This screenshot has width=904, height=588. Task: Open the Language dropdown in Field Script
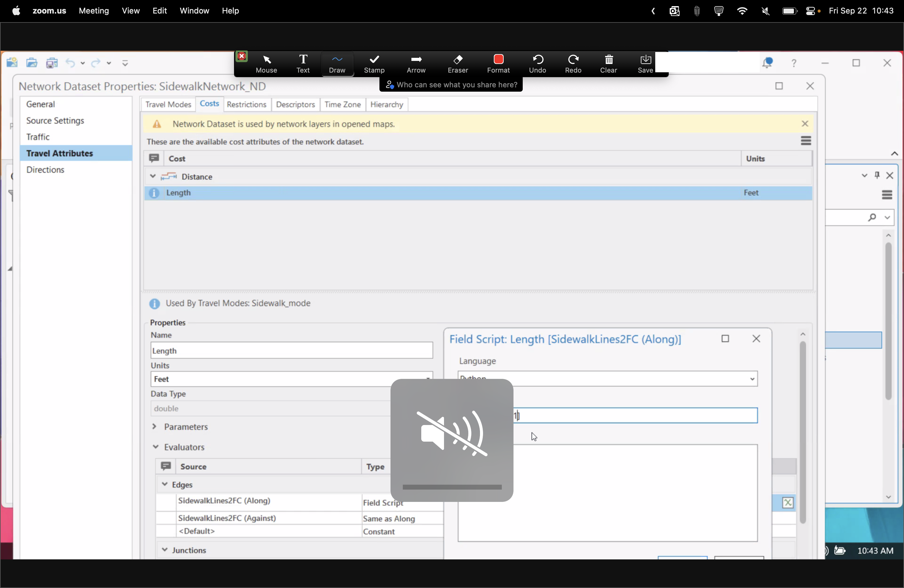tap(752, 379)
